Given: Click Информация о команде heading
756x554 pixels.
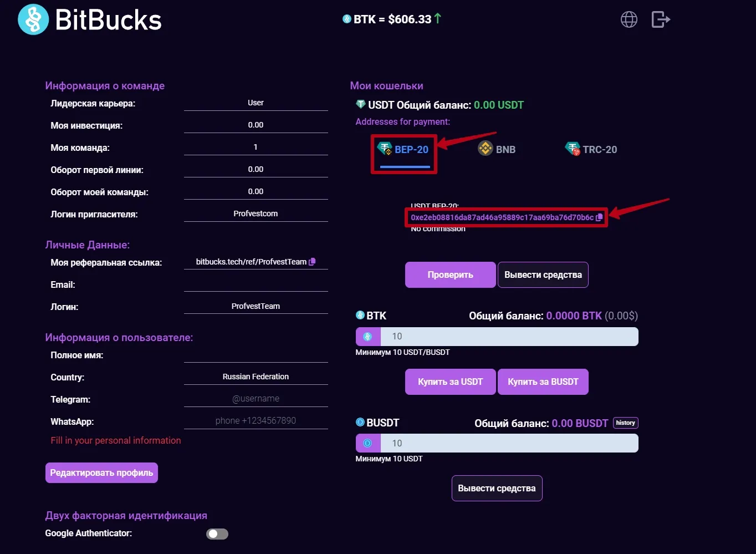Looking at the screenshot, I should (105, 85).
